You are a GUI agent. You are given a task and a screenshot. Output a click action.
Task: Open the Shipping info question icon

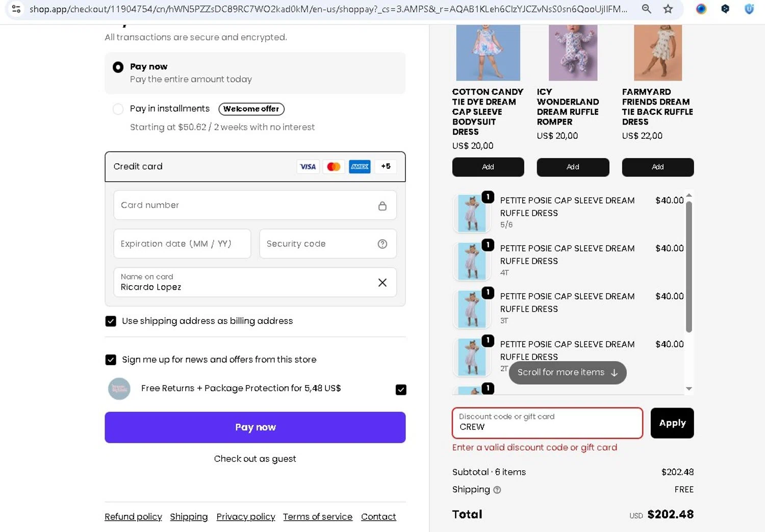pyautogui.click(x=497, y=490)
